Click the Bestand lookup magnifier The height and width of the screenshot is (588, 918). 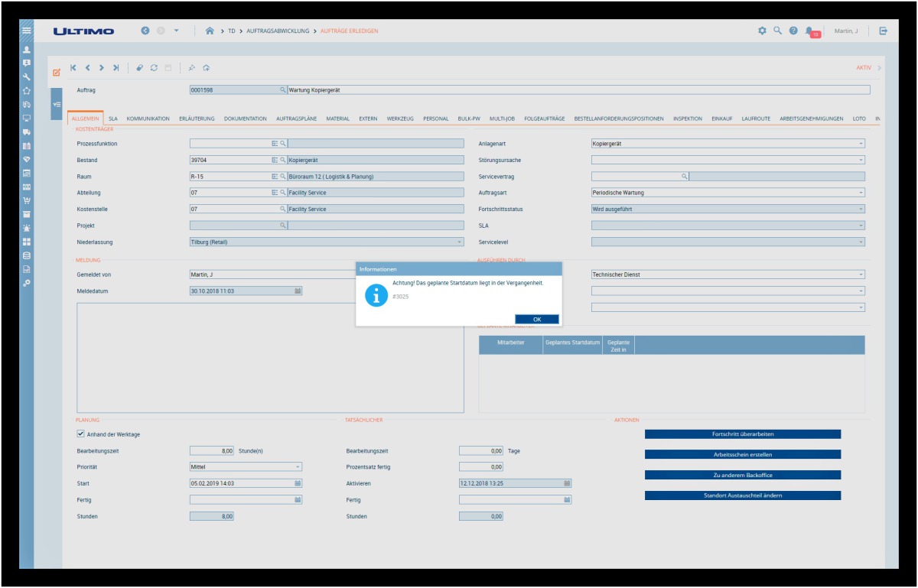(282, 161)
